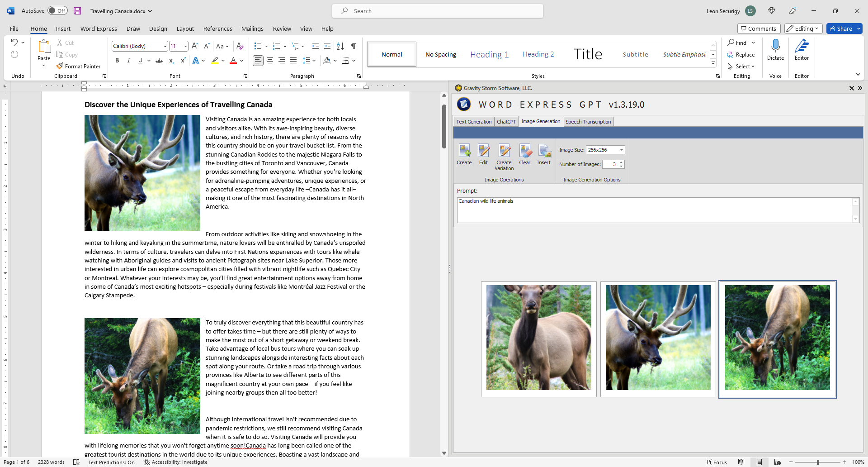Toggle italic formatting
The height and width of the screenshot is (467, 868).
point(129,61)
